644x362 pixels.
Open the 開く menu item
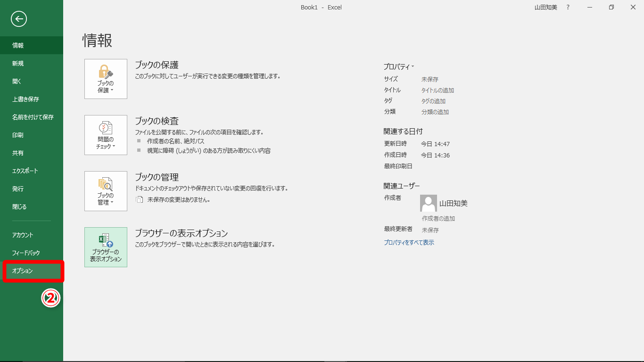pos(32,81)
